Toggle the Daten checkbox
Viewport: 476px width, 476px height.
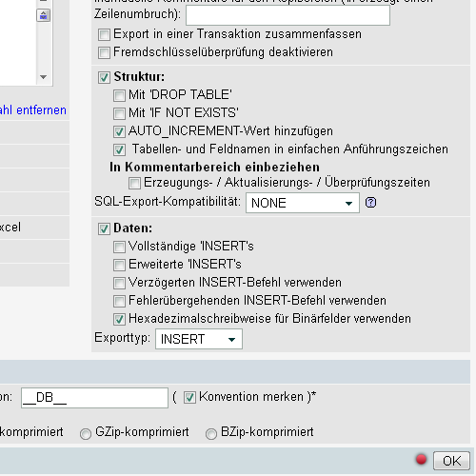coord(104,228)
